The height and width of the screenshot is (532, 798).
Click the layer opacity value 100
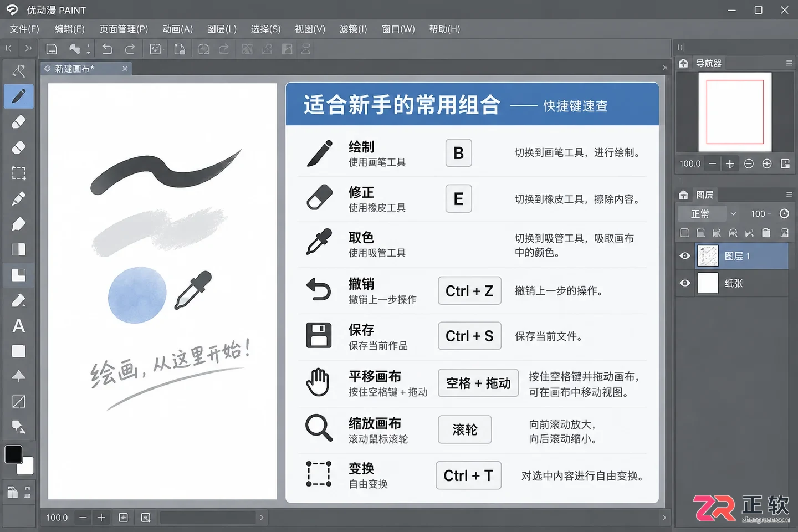point(758,214)
